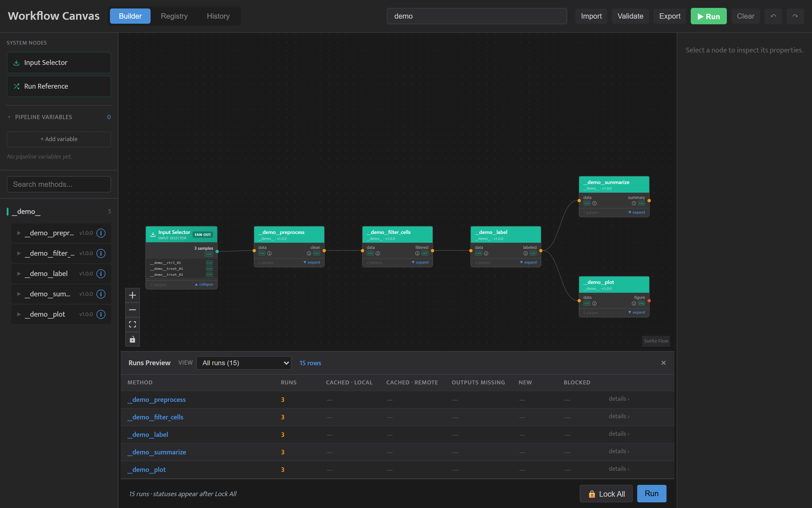This screenshot has width=812, height=508.
Task: Click the redo arrow icon in top toolbar
Action: click(x=795, y=16)
